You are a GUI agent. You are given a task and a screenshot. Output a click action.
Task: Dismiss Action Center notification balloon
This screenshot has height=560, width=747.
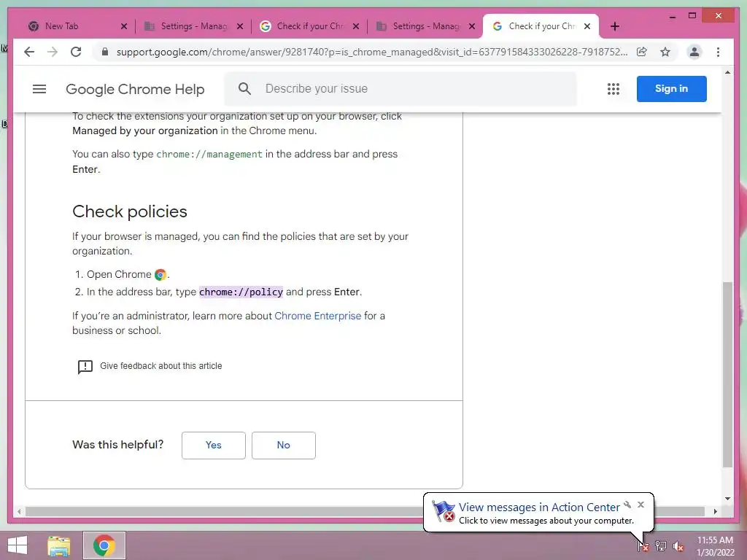(640, 505)
